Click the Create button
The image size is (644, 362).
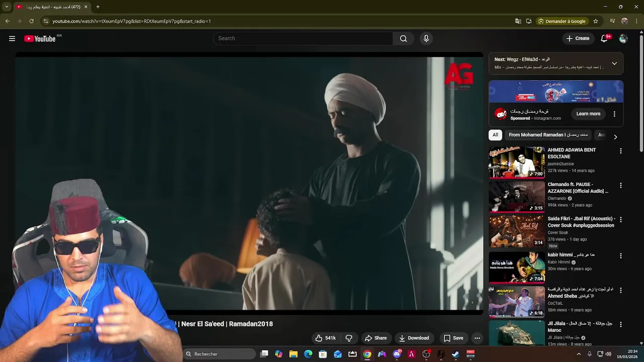578,39
